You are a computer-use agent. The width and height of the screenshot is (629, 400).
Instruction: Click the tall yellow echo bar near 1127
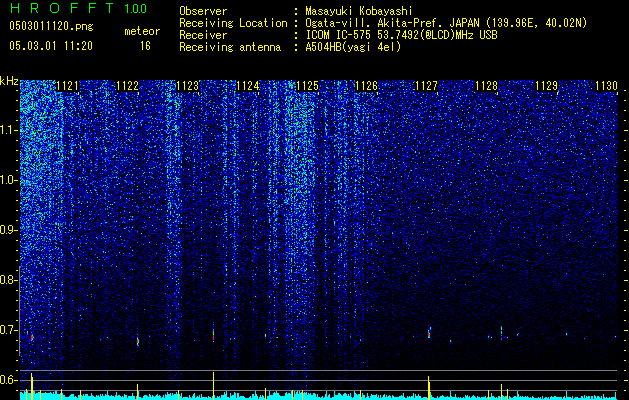(428, 388)
